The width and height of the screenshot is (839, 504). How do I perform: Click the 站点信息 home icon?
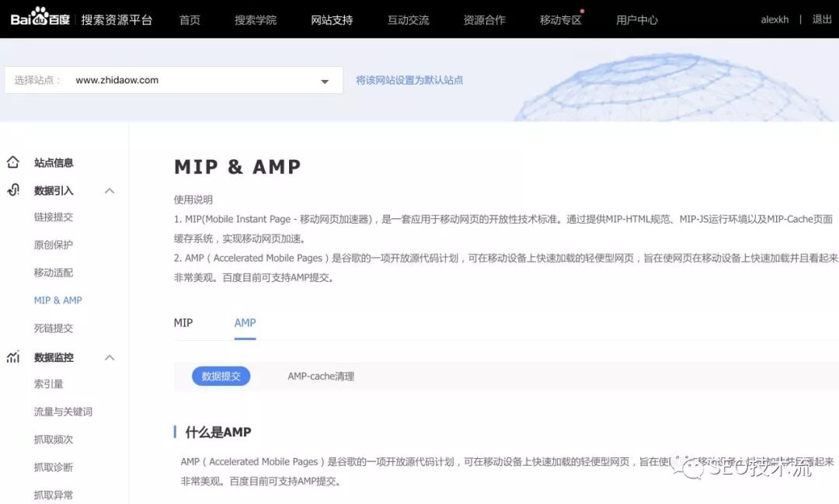pyautogui.click(x=13, y=162)
